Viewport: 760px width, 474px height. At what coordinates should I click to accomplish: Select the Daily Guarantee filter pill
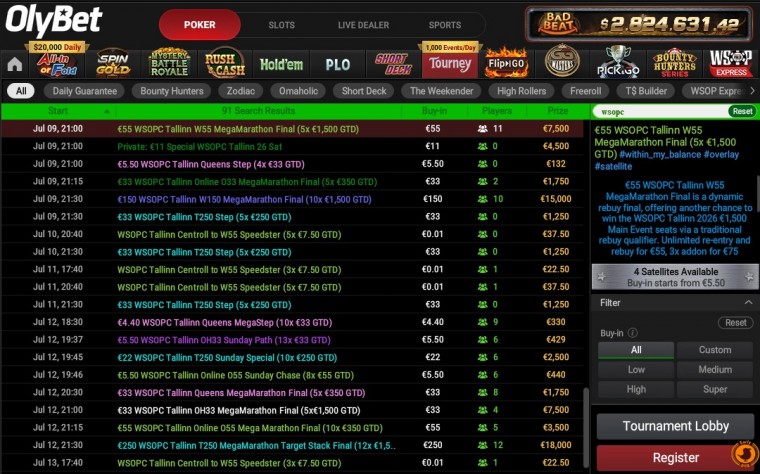click(84, 91)
